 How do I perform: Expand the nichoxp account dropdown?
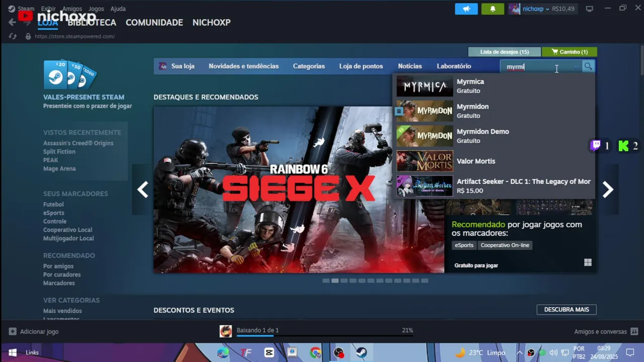pos(547,9)
